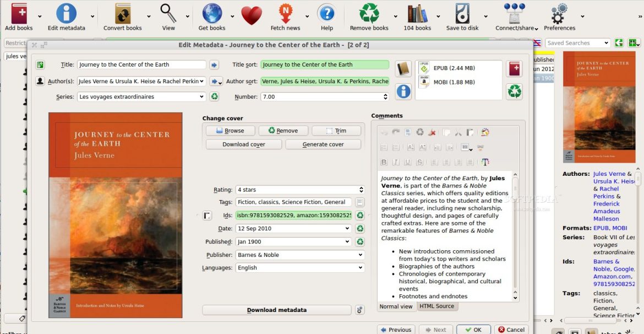This screenshot has height=334, width=644.
Task: Click paste ISBN icon beside Ids
Action: pos(207,215)
